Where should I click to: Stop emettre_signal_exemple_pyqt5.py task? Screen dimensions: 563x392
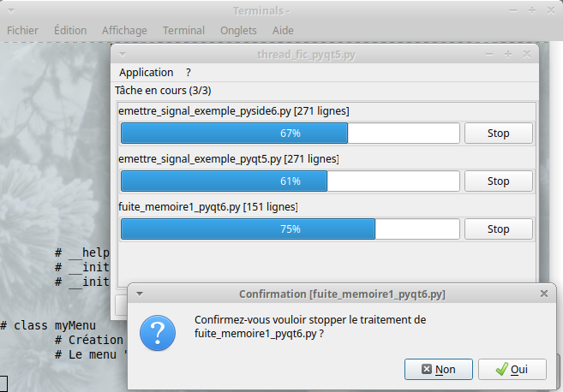coord(498,181)
